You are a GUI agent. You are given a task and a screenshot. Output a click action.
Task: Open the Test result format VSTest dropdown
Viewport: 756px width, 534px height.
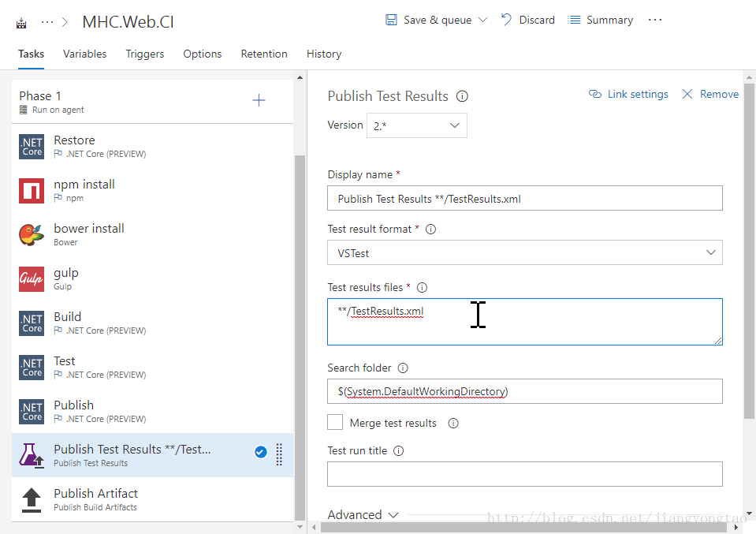coord(524,252)
